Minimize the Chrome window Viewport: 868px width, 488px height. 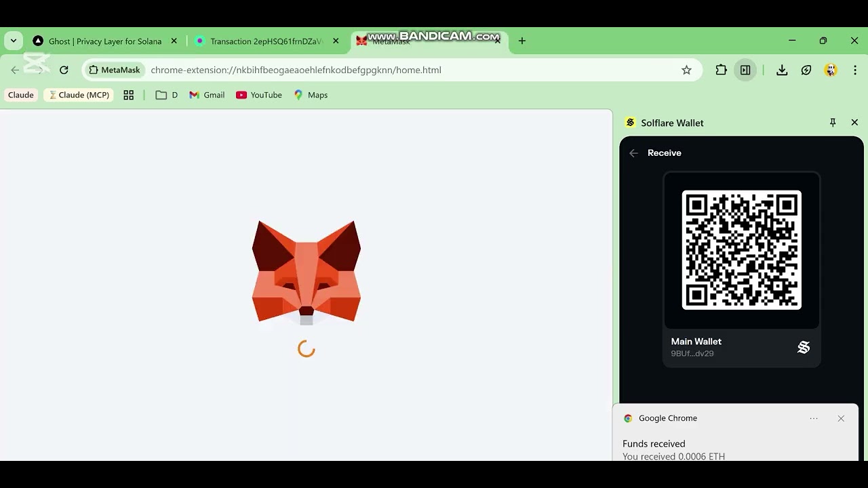792,41
